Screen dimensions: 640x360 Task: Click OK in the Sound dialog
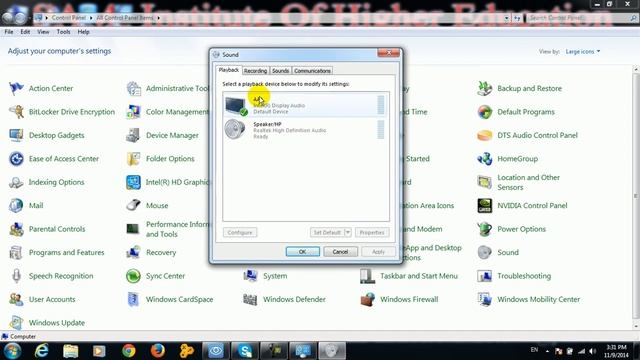(x=302, y=251)
